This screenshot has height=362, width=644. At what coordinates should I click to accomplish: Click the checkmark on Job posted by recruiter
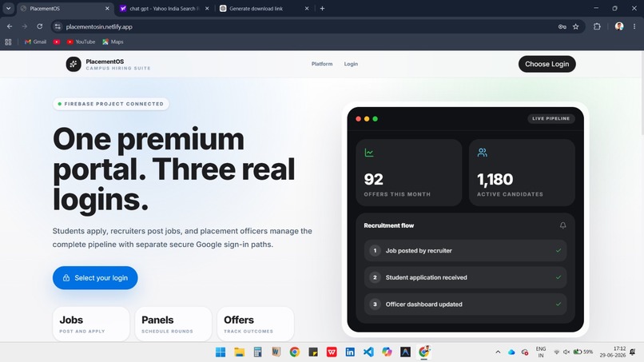(559, 250)
